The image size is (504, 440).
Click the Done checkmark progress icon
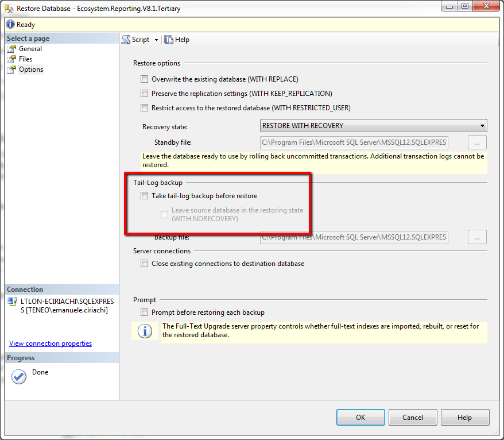(x=19, y=377)
